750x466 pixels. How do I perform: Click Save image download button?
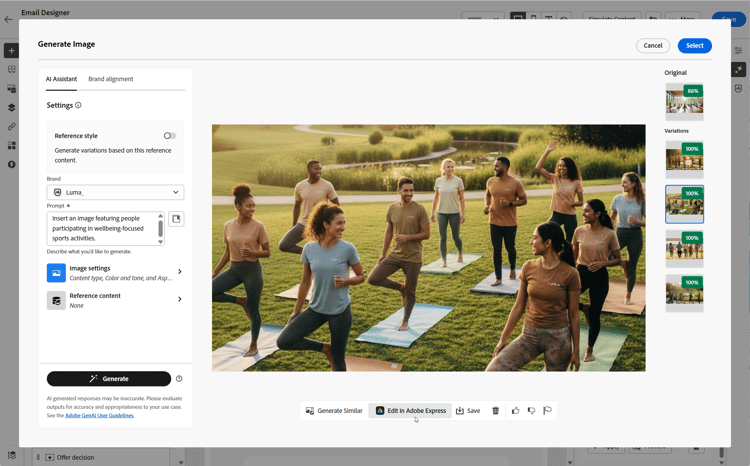click(x=468, y=411)
